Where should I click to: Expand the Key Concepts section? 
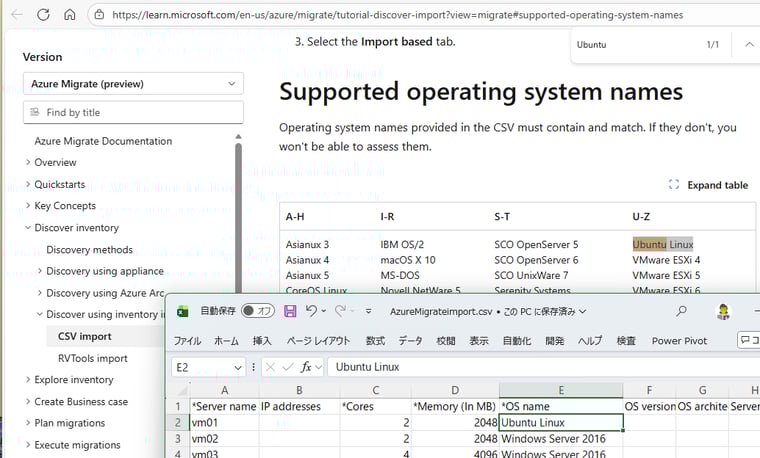(28, 205)
